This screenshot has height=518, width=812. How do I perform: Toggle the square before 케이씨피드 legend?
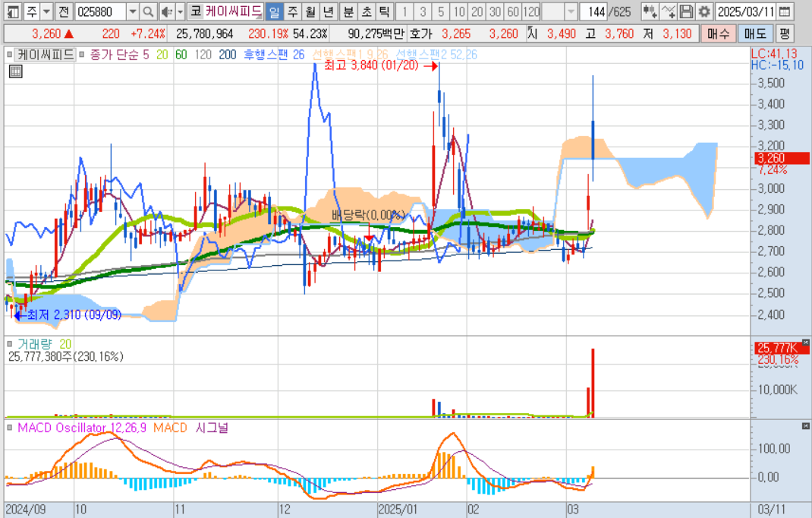10,55
